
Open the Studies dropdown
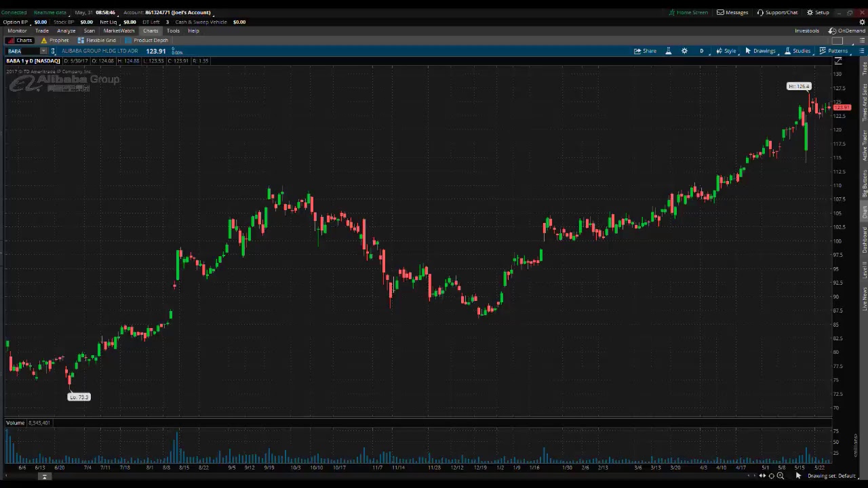[x=797, y=51]
